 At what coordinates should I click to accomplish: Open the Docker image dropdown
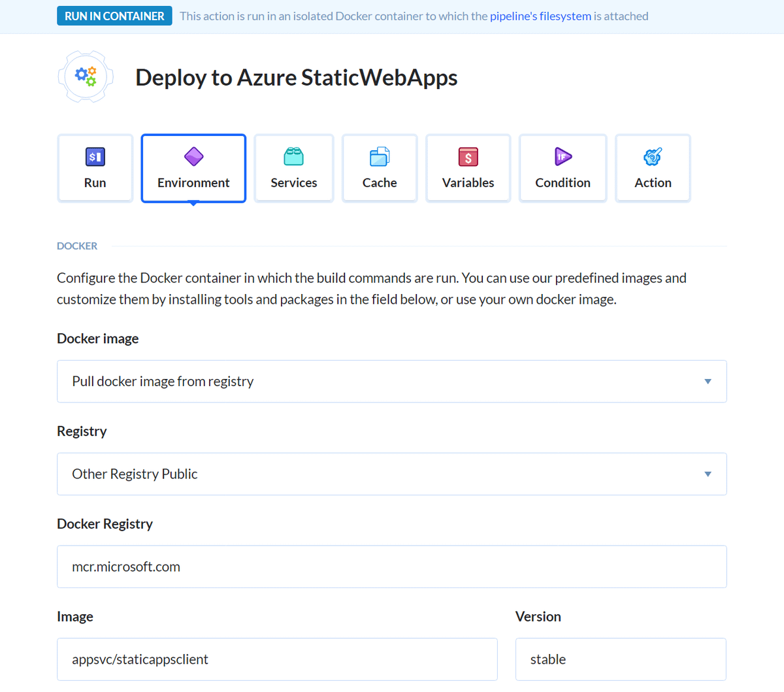(x=391, y=381)
